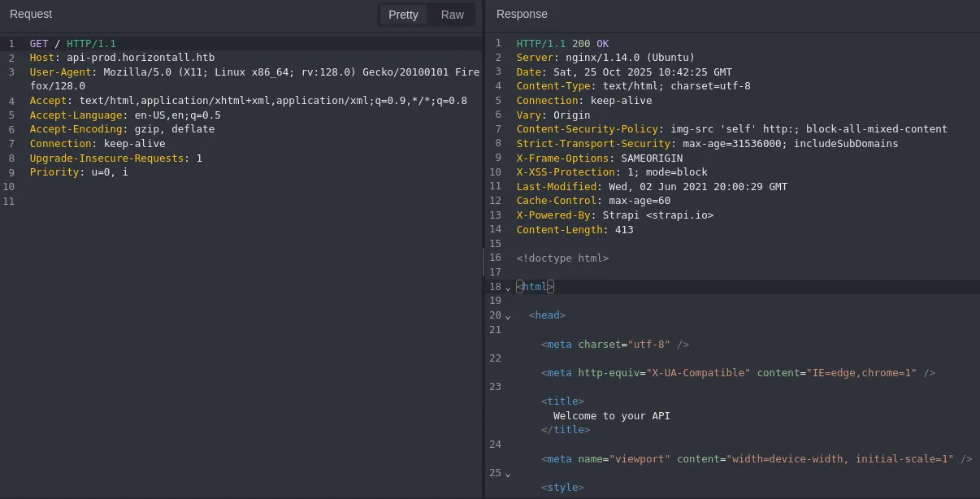The height and width of the screenshot is (499, 980).
Task: Click the Request panel title
Action: [31, 14]
